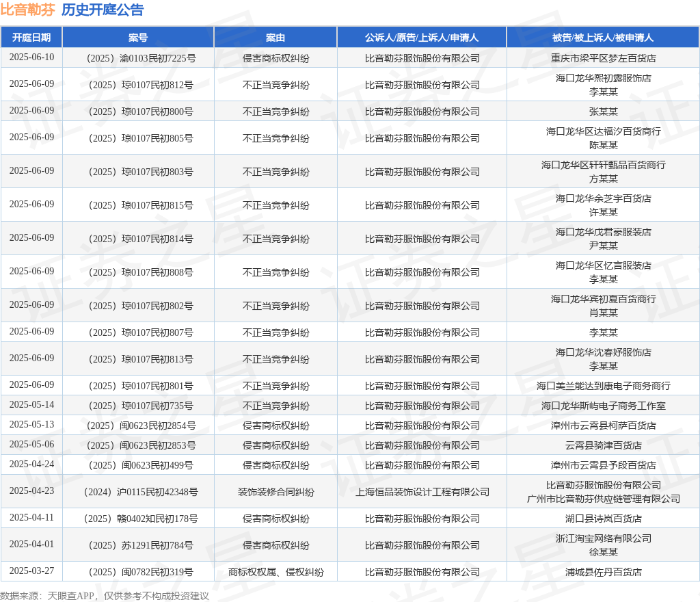Click defendant 广州市比音勒芬供应链管理有限公司
The width and height of the screenshot is (700, 602).
(603, 499)
